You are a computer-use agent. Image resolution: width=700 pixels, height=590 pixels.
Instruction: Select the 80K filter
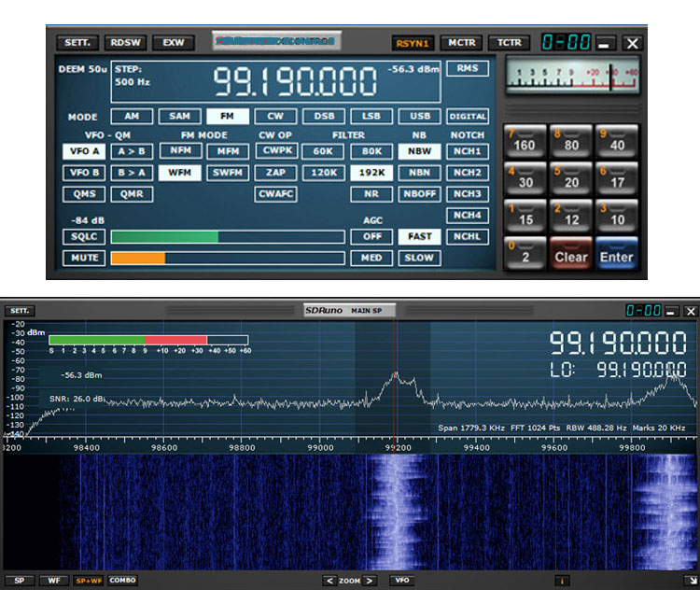[x=371, y=151]
